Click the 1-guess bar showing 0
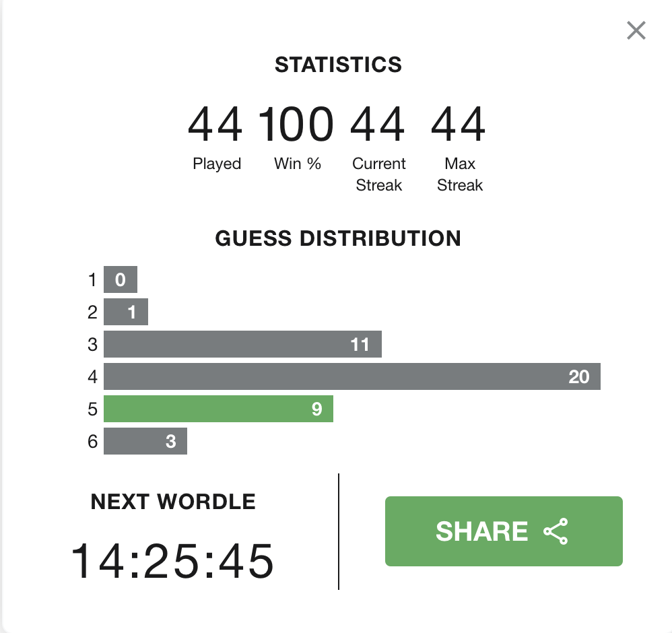 coord(121,279)
